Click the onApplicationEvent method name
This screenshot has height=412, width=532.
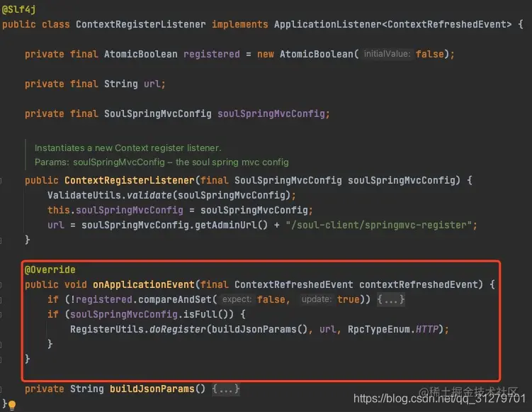point(144,284)
